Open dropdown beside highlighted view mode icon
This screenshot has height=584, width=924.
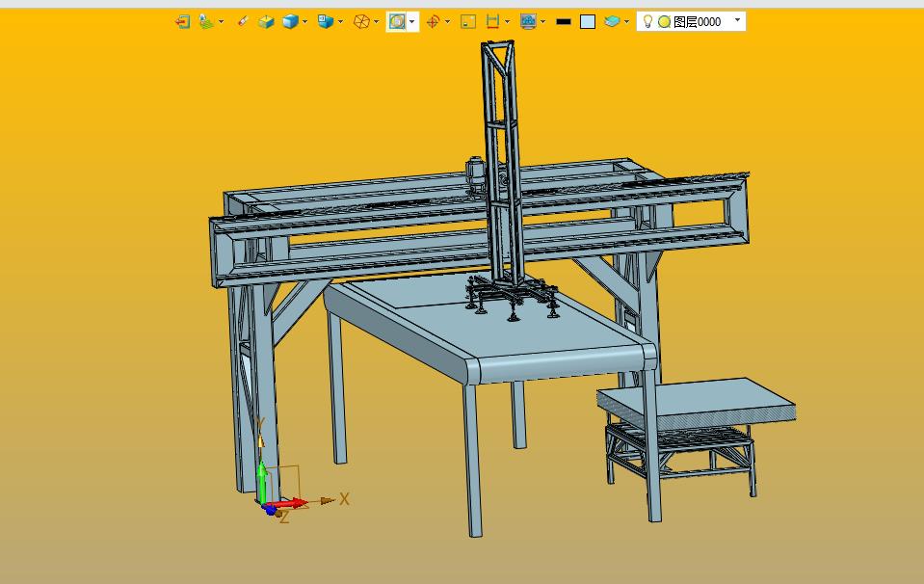pos(412,22)
